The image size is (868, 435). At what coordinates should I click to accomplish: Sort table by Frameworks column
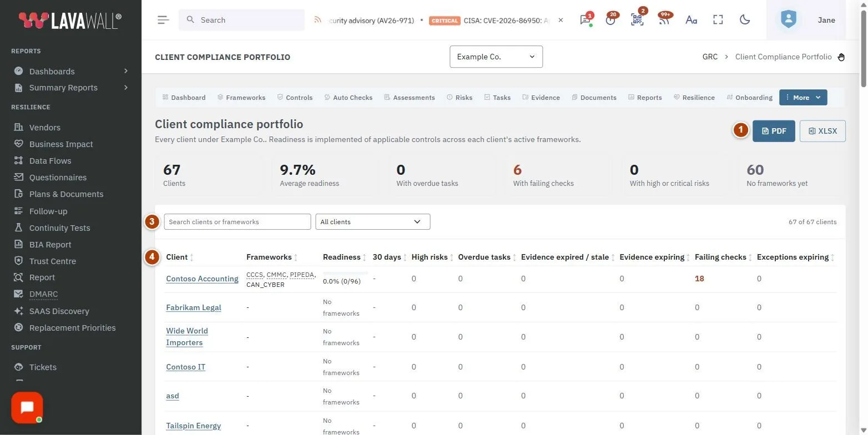(272, 257)
